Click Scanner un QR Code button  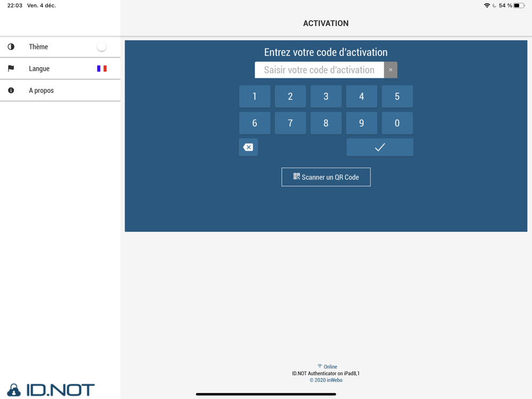326,177
